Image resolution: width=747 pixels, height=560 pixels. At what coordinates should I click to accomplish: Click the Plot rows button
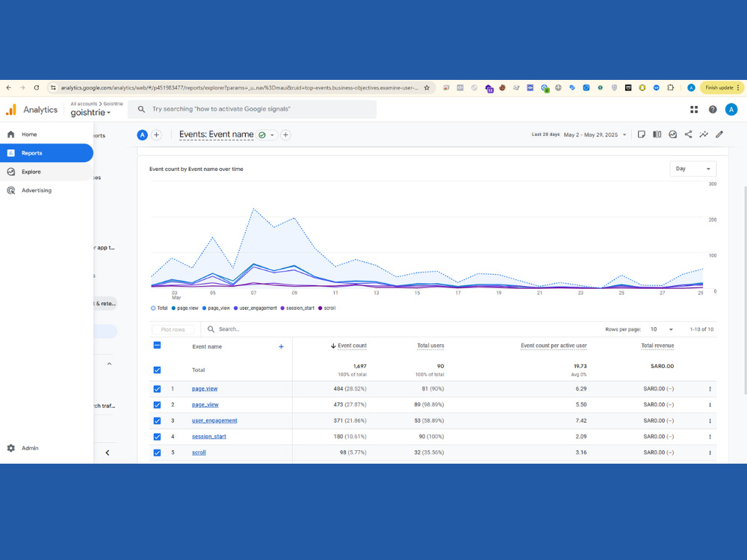click(x=173, y=329)
